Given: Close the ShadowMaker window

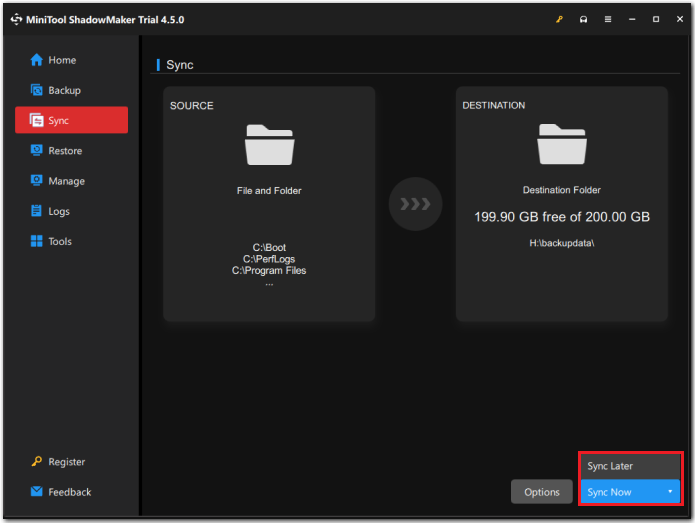Looking at the screenshot, I should click(x=679, y=20).
